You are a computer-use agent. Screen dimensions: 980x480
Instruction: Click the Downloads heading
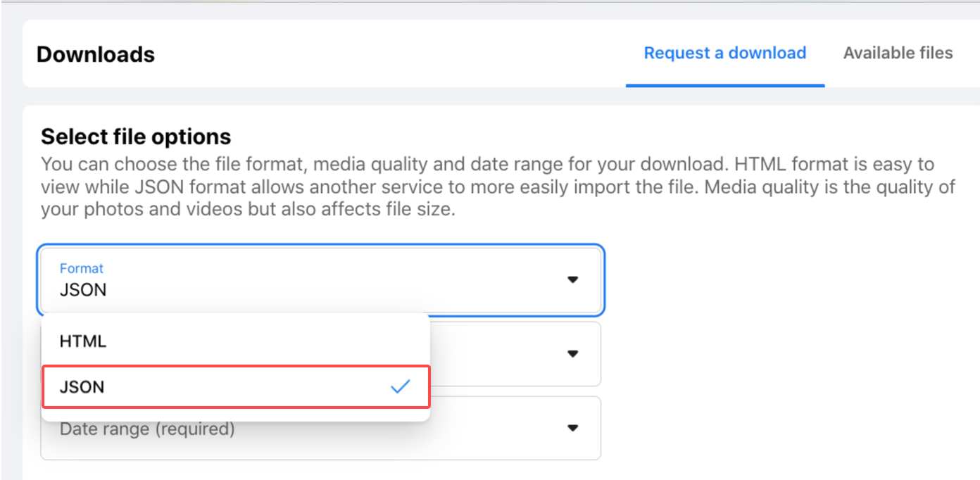95,54
